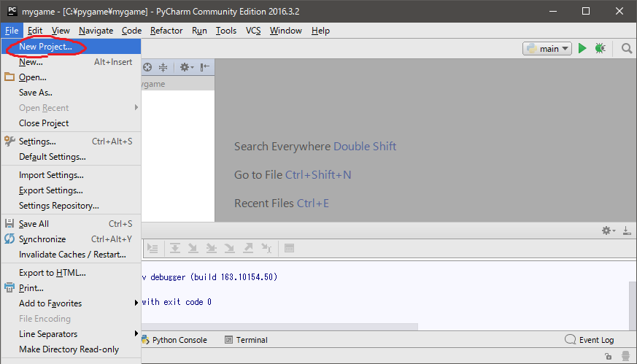
Task: Switch to Terminal tab
Action: coord(246,340)
